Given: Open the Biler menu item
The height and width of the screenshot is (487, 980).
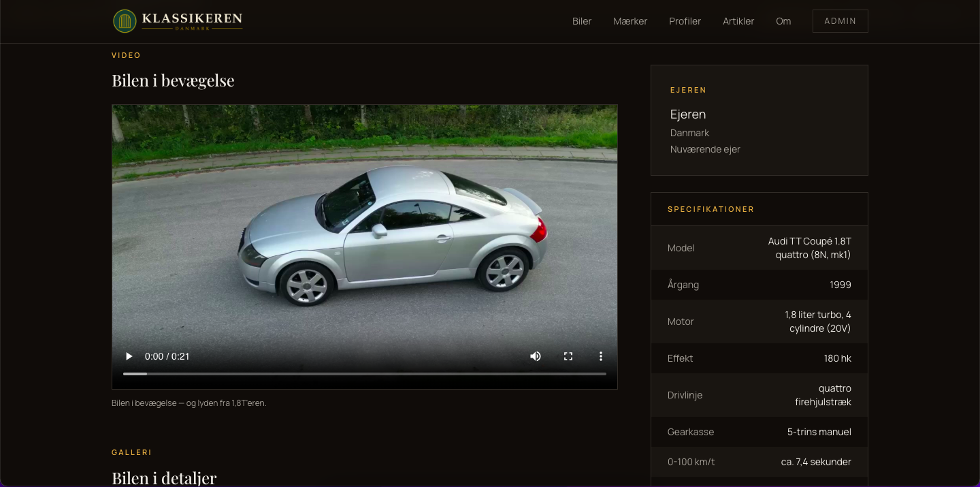Looking at the screenshot, I should point(582,21).
